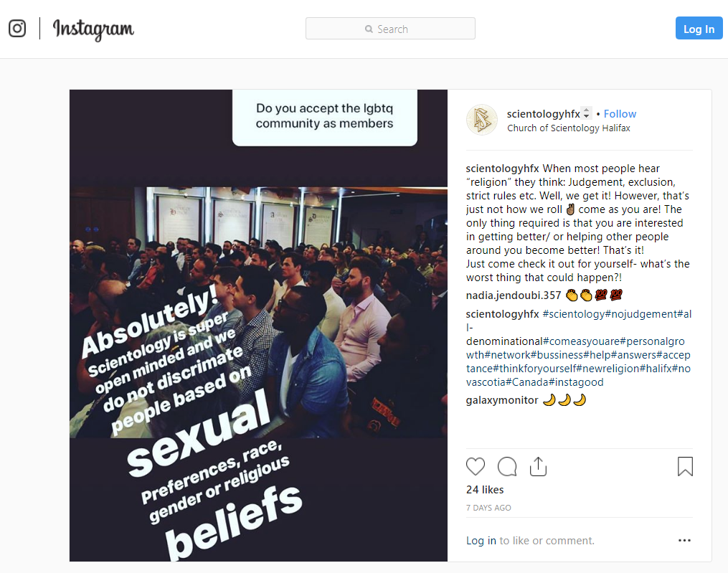Save the post with bookmark icon
Viewport: 728px width, 573px height.
[685, 467]
